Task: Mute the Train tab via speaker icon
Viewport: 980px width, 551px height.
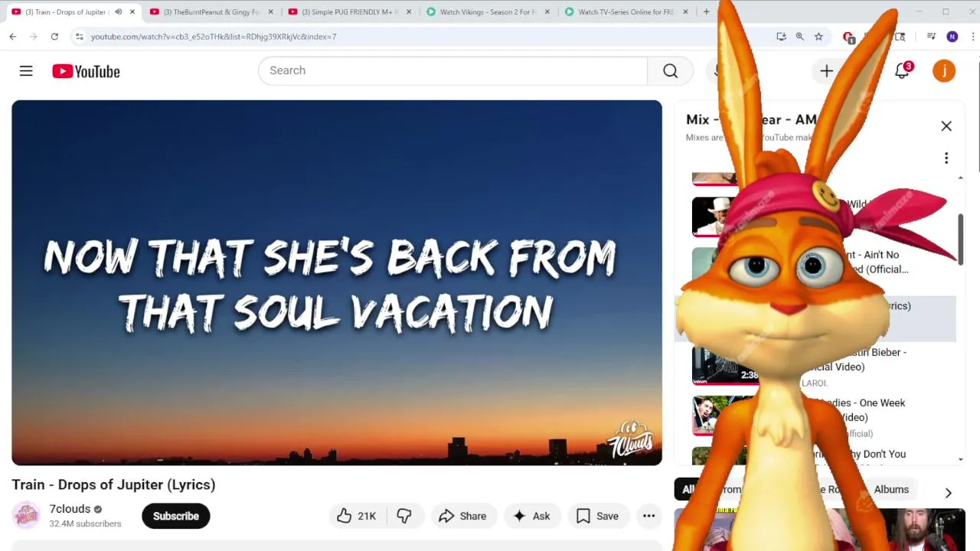Action: (118, 11)
